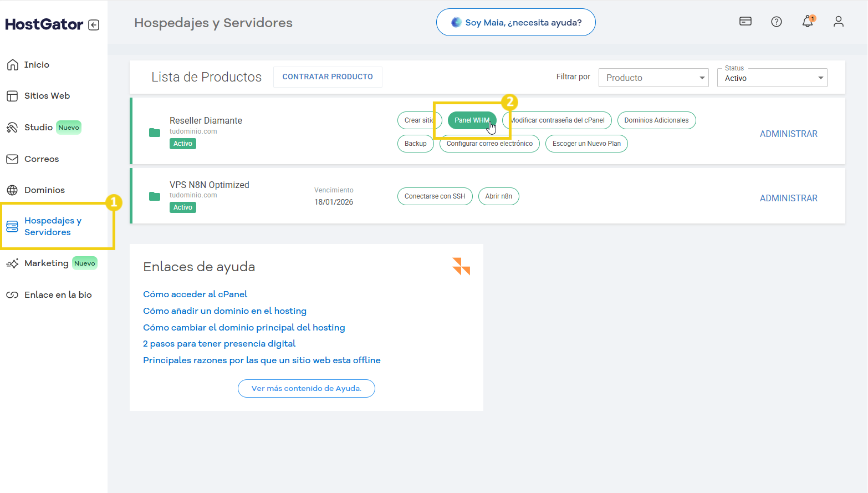Open Enlace en la bio menu item
The height and width of the screenshot is (493, 868).
(x=58, y=295)
